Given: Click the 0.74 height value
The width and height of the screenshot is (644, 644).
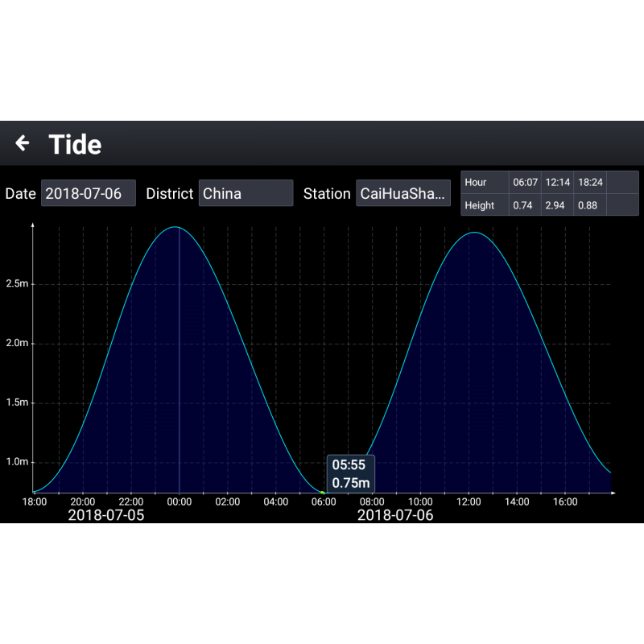Looking at the screenshot, I should point(525,205).
